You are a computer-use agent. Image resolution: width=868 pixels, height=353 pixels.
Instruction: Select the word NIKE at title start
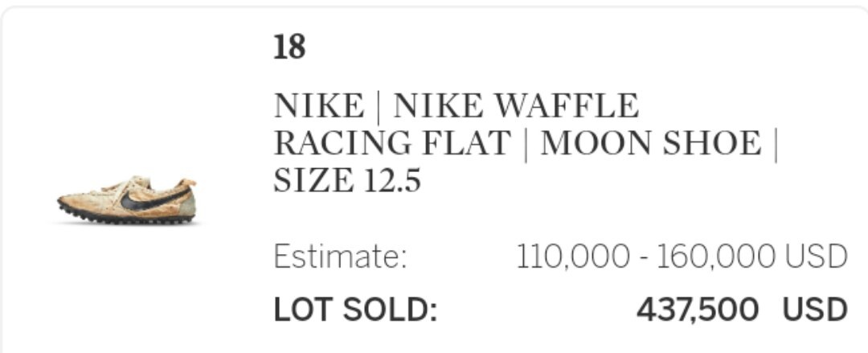(x=319, y=106)
